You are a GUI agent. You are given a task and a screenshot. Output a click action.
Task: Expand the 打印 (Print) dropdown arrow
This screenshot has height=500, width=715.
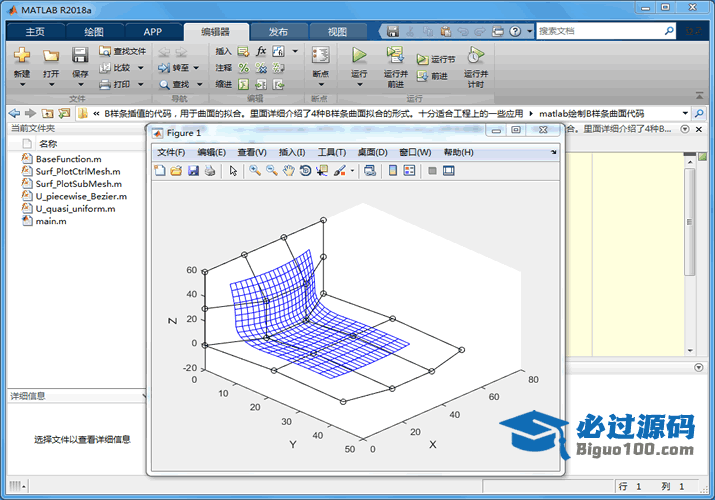click(x=140, y=84)
